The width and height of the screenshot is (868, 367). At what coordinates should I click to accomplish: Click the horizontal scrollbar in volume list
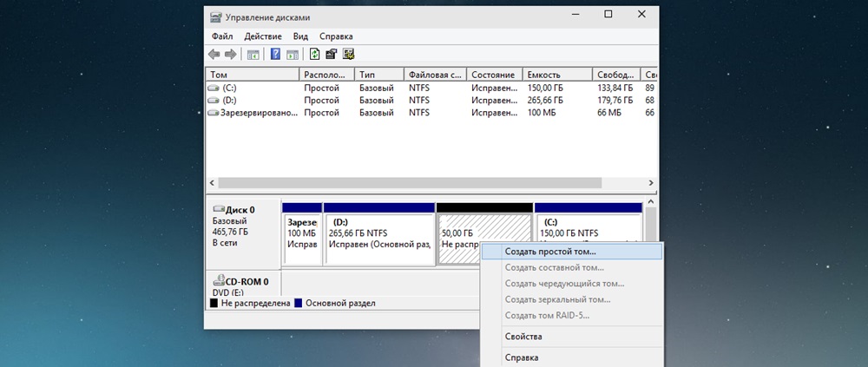pos(425,184)
